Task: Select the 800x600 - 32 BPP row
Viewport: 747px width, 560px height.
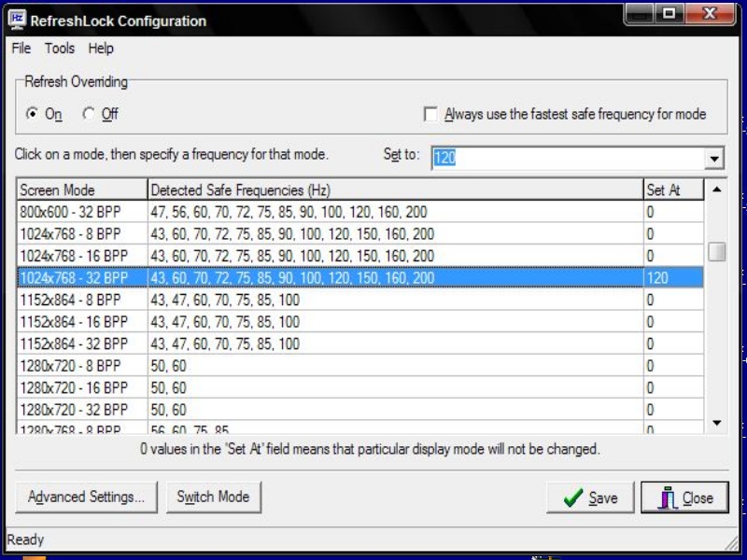Action: click(x=360, y=212)
